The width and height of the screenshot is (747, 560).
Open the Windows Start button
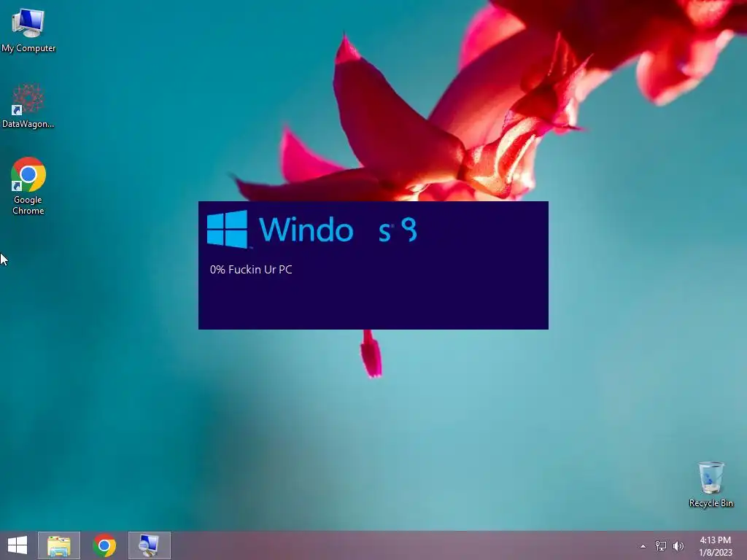coord(18,545)
